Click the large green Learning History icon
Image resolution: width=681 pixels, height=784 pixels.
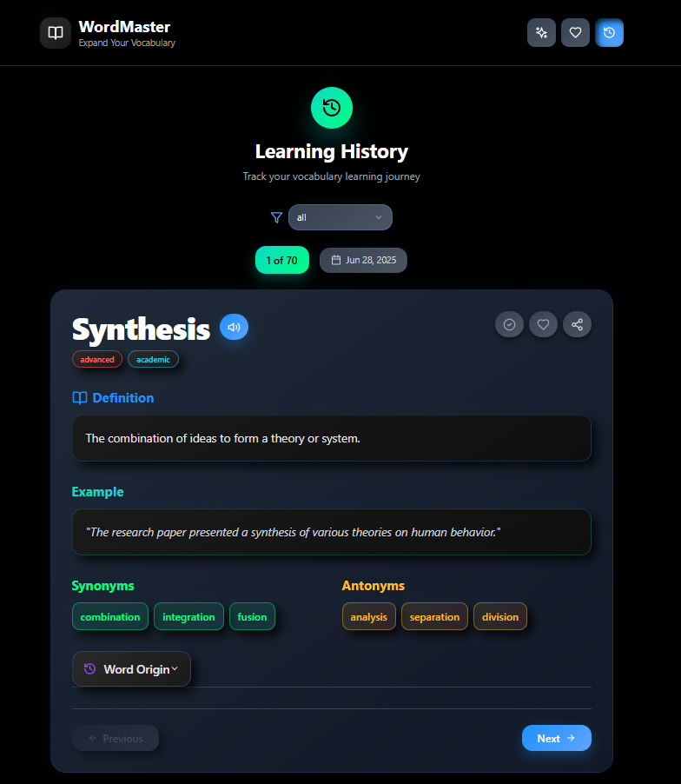click(332, 108)
